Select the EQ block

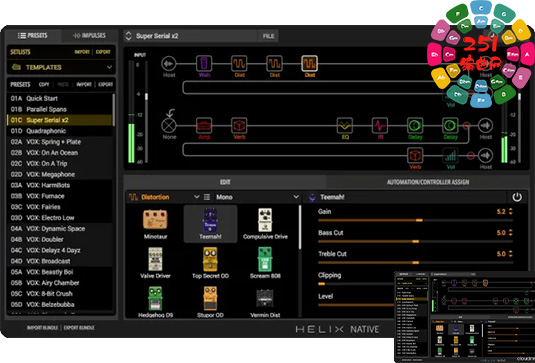(x=345, y=126)
